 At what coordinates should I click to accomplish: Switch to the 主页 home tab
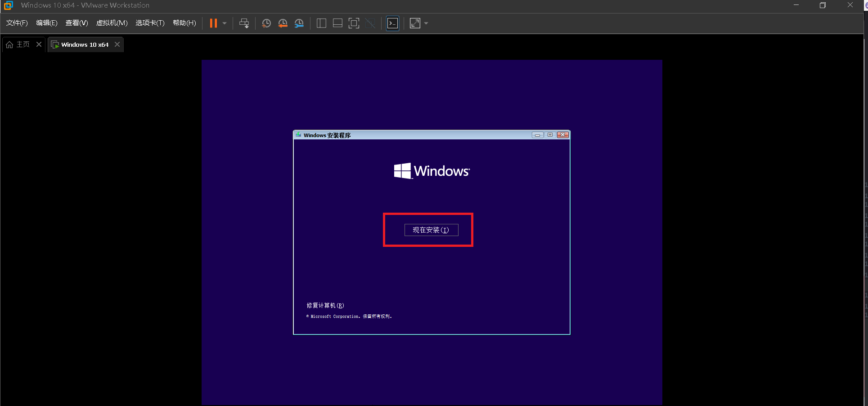point(18,45)
